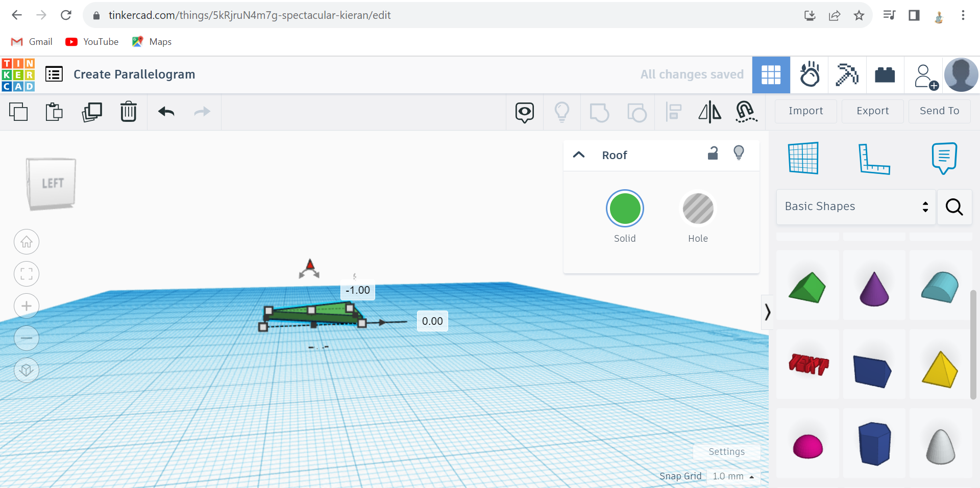The image size is (980, 488).
Task: Click the Align tool icon
Action: point(674,112)
